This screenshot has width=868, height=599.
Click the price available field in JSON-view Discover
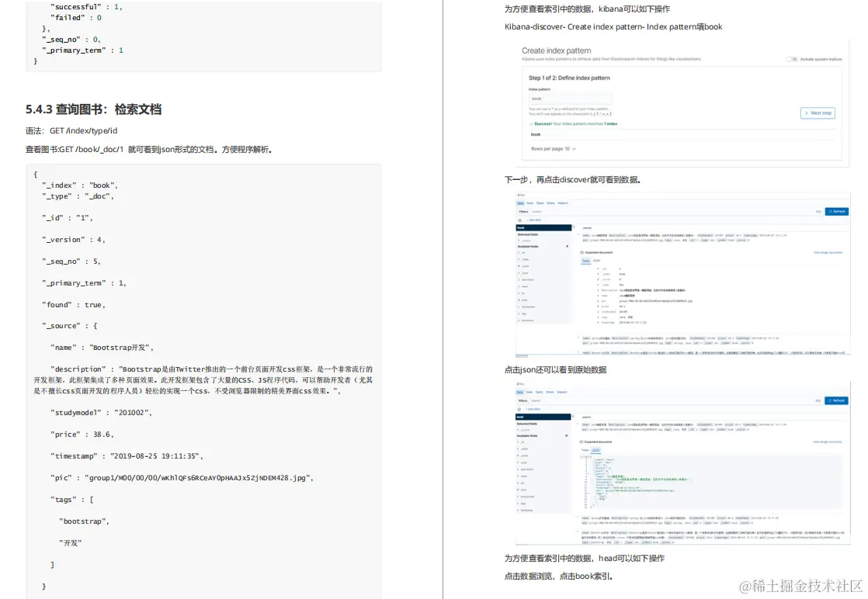pyautogui.click(x=523, y=490)
